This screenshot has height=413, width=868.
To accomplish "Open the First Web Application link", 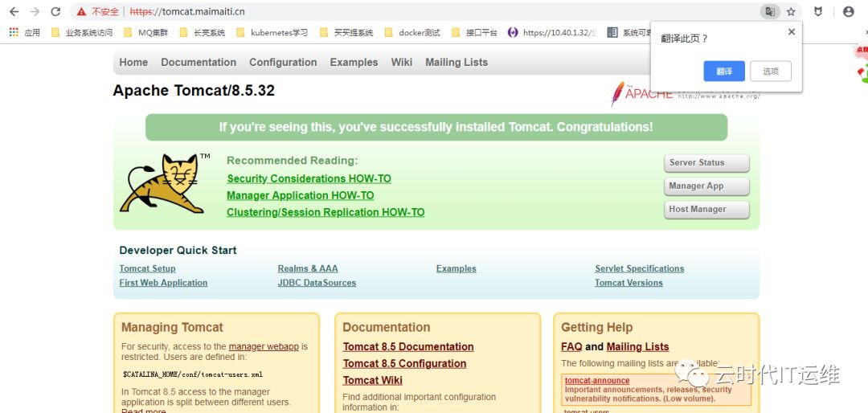I will pyautogui.click(x=163, y=283).
